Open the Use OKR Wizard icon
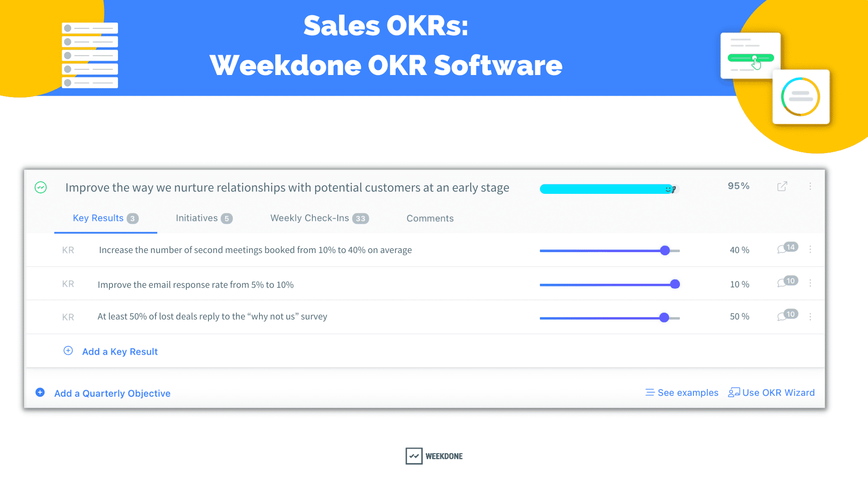 pyautogui.click(x=734, y=392)
